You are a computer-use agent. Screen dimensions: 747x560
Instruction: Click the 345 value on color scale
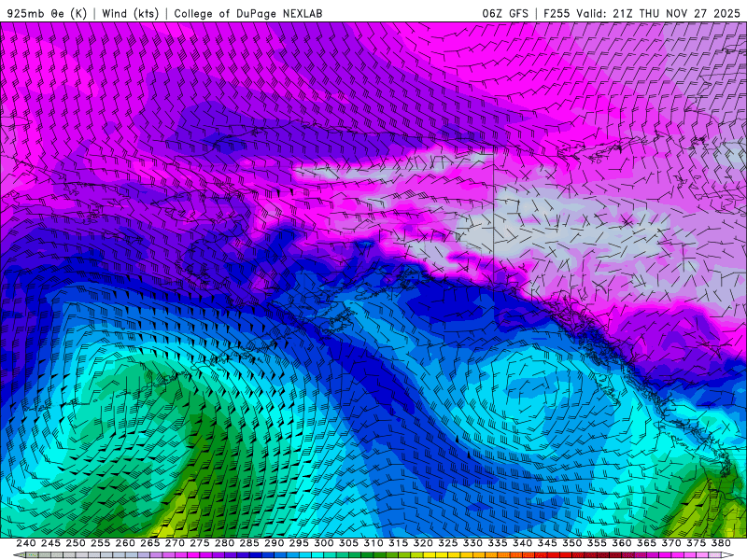coord(547,543)
